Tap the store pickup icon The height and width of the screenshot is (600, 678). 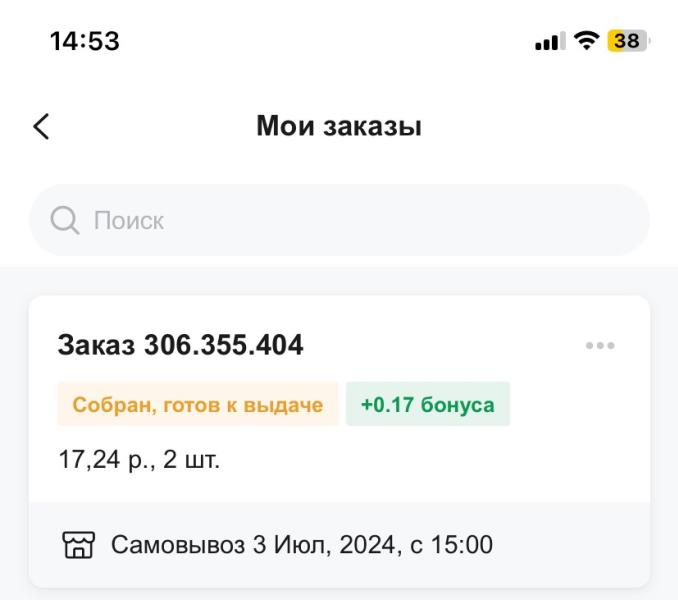[78, 545]
